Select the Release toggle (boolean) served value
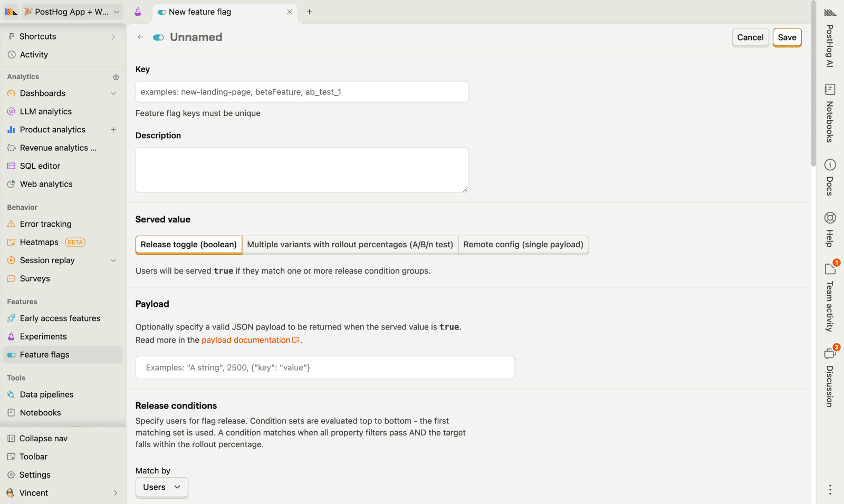This screenshot has height=504, width=844. pyautogui.click(x=188, y=244)
